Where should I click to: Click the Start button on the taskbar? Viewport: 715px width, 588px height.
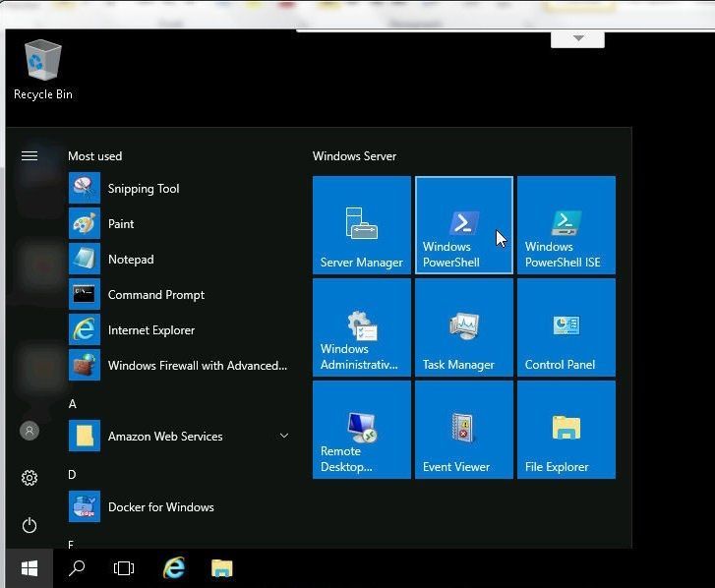pyautogui.click(x=30, y=568)
